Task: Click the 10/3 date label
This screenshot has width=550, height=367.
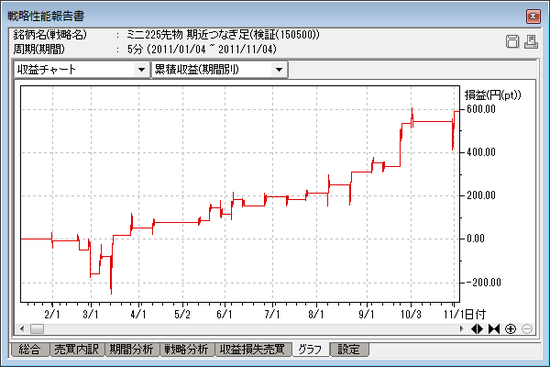Action: coord(411,314)
